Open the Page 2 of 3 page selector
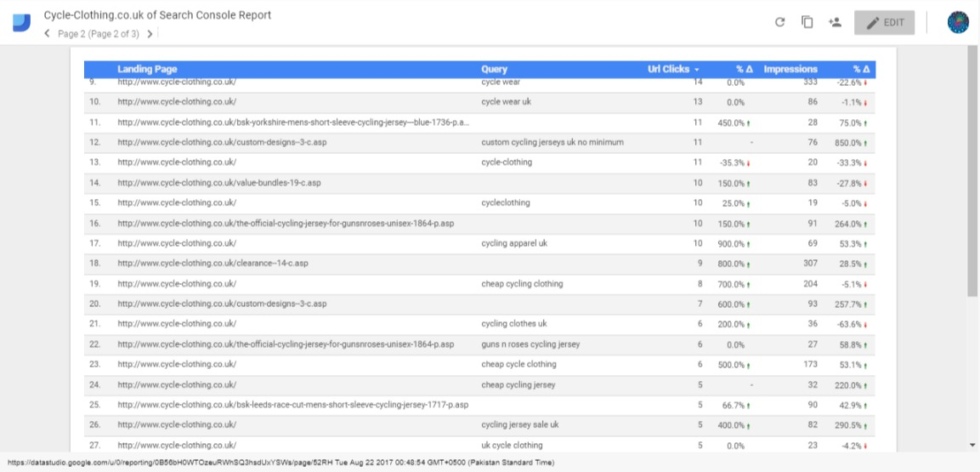Viewport: 980px width, 472px height. [x=98, y=34]
